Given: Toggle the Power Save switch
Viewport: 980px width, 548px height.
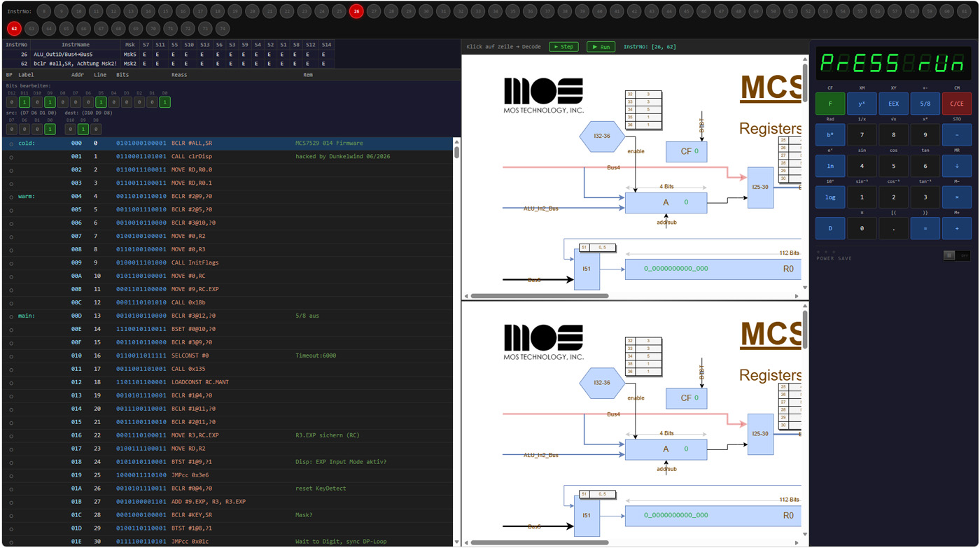Looking at the screenshot, I should 957,255.
